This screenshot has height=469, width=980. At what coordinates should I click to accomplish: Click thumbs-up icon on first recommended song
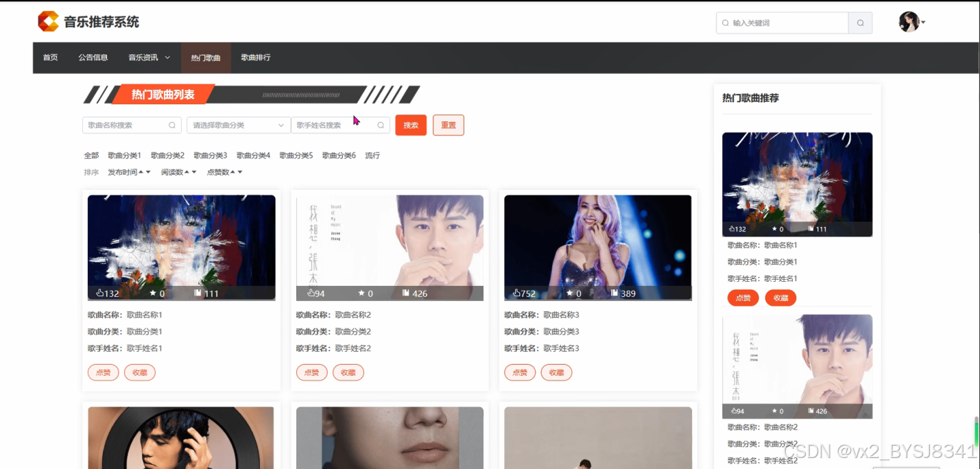click(x=732, y=229)
